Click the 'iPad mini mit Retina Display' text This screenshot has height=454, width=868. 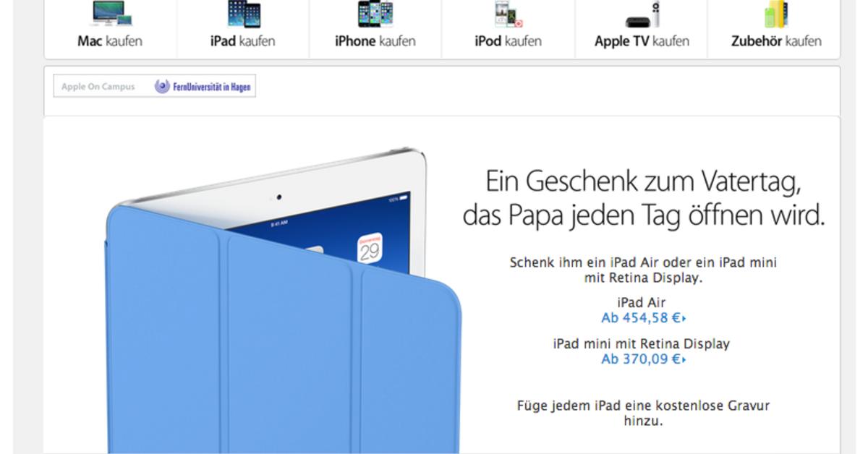pos(642,344)
